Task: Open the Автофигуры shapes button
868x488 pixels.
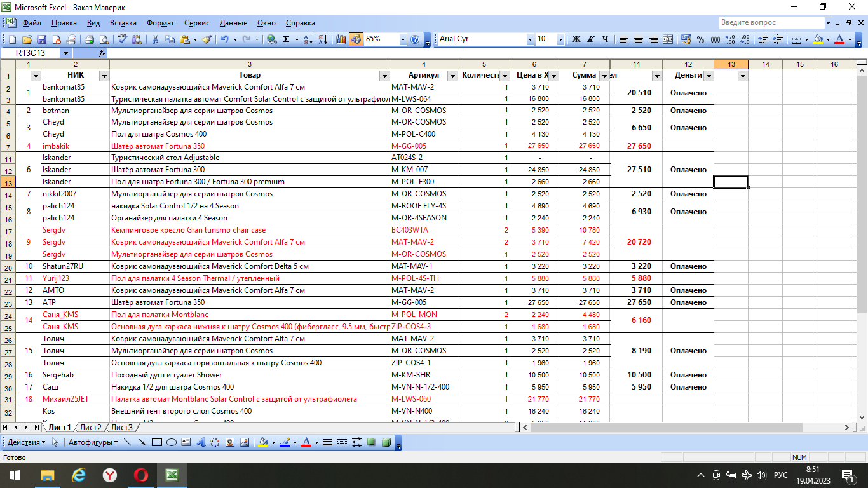Action: (x=93, y=442)
